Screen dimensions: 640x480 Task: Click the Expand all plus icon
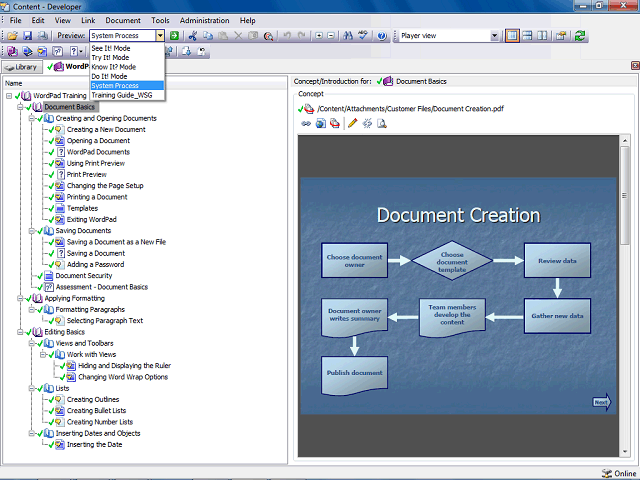click(319, 36)
